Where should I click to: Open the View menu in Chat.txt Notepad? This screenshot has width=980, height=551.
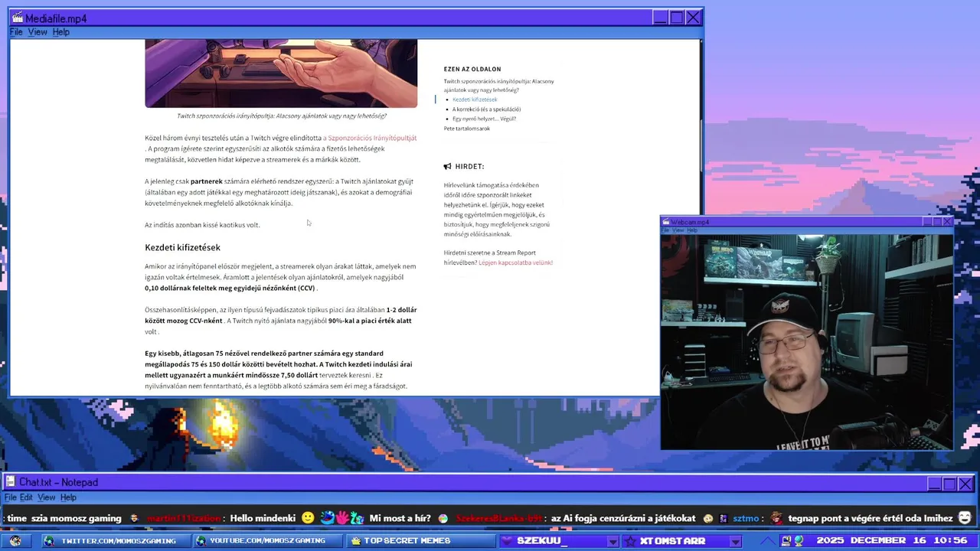(x=46, y=497)
